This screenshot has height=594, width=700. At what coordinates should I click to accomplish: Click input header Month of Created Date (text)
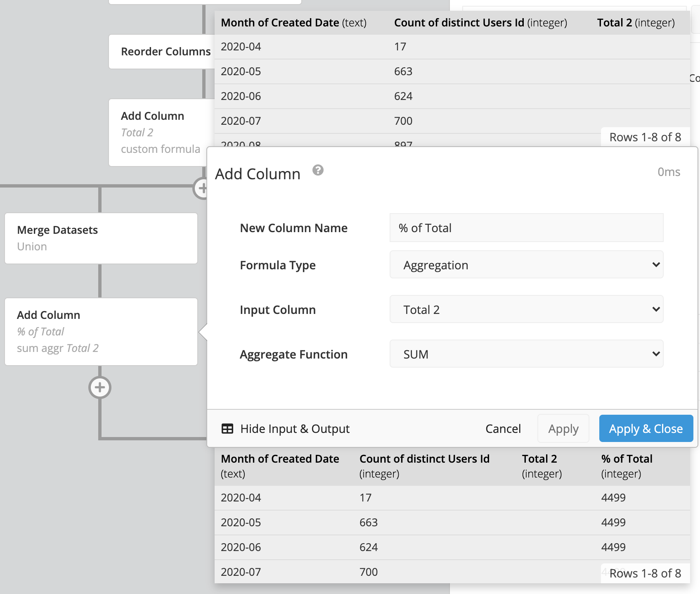(x=293, y=23)
